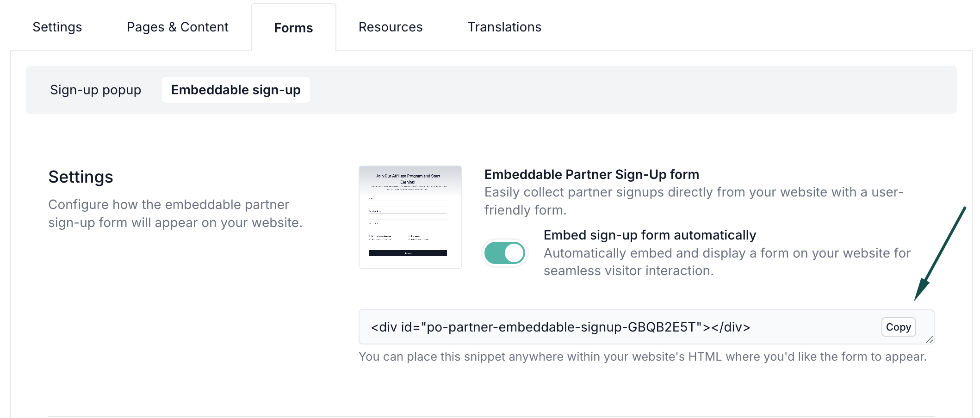Click the snippet placement helper text

642,357
